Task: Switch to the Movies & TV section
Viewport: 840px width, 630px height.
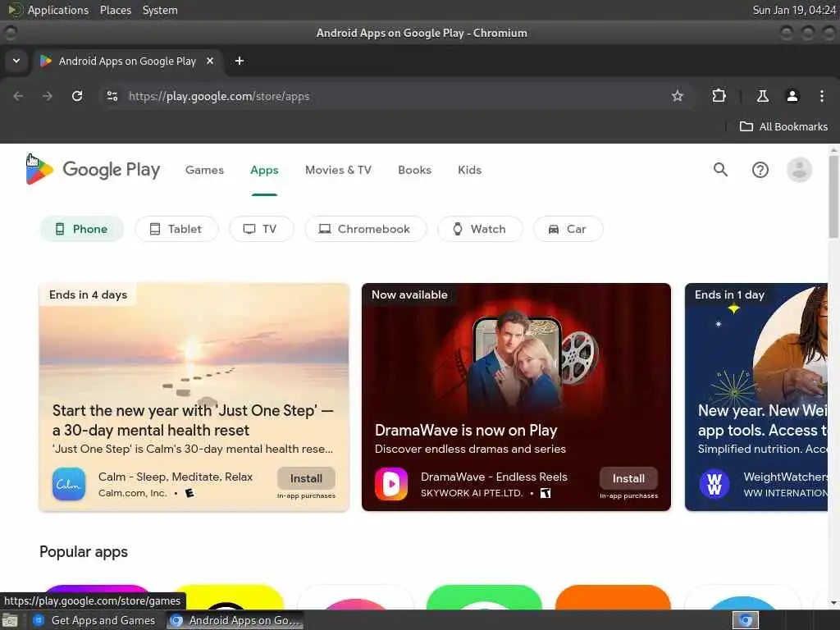Action: click(338, 170)
